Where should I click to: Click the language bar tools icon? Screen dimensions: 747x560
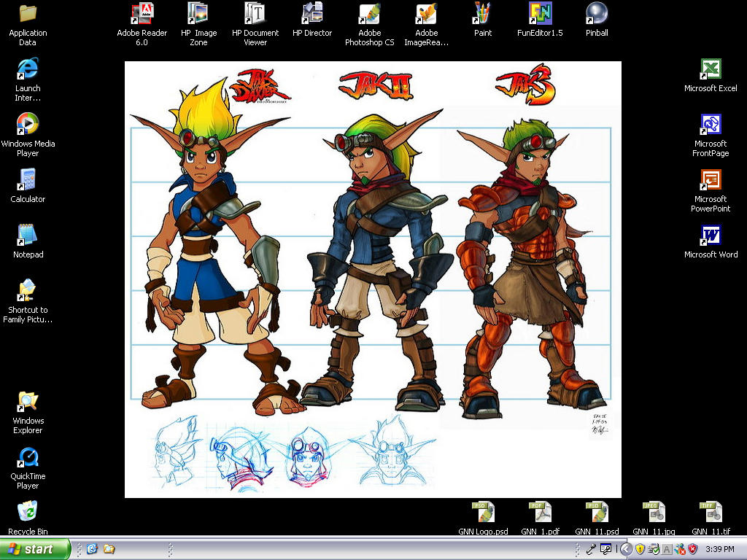[605, 549]
